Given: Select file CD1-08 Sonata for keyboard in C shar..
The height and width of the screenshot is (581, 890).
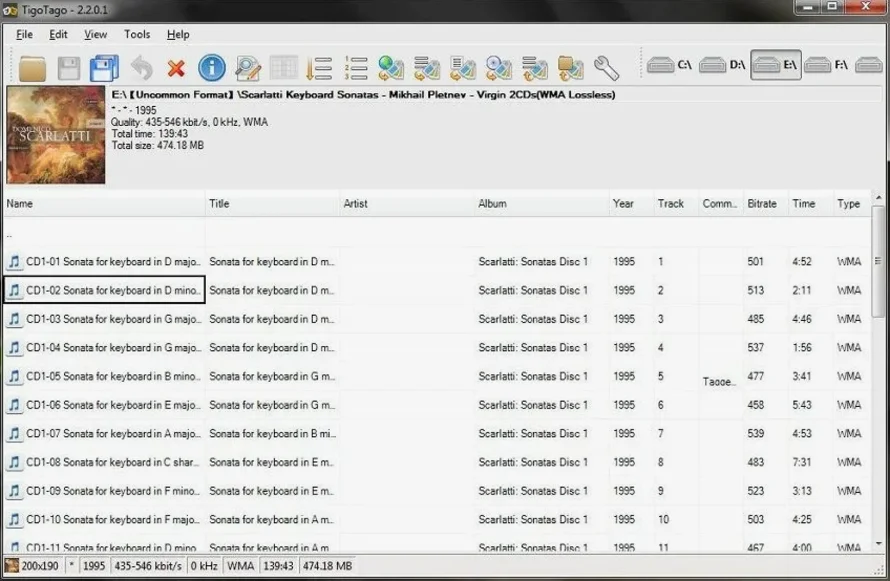Looking at the screenshot, I should (104, 462).
